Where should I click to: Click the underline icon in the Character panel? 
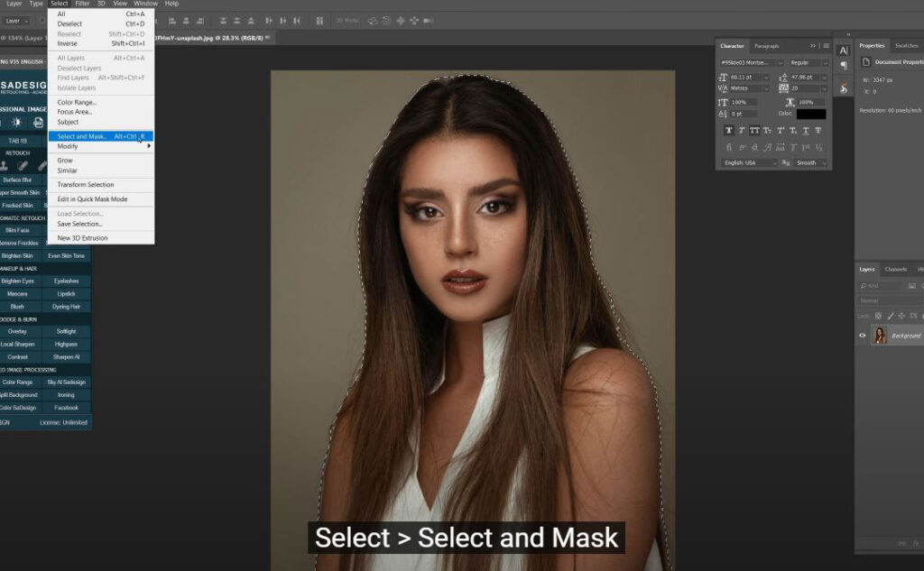[806, 130]
